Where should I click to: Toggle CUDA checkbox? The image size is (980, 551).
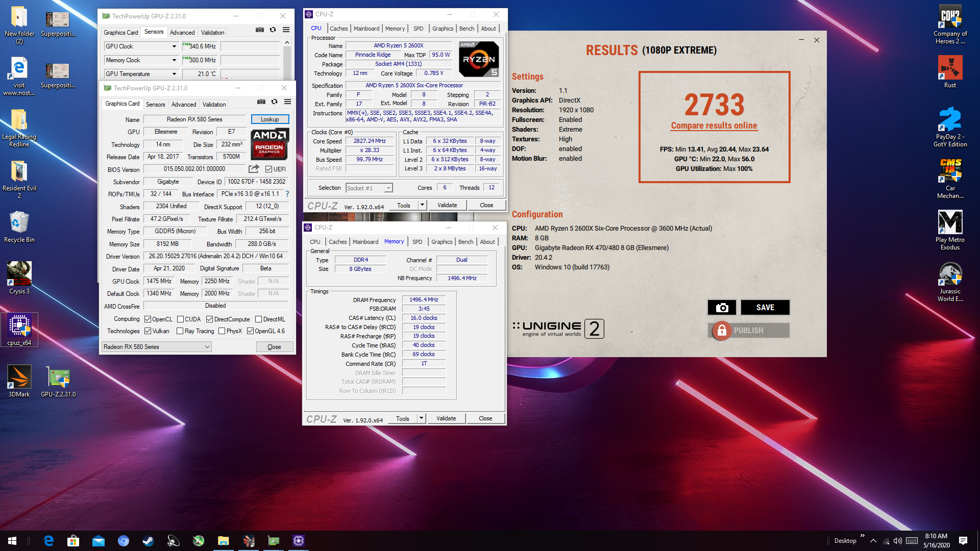point(180,319)
